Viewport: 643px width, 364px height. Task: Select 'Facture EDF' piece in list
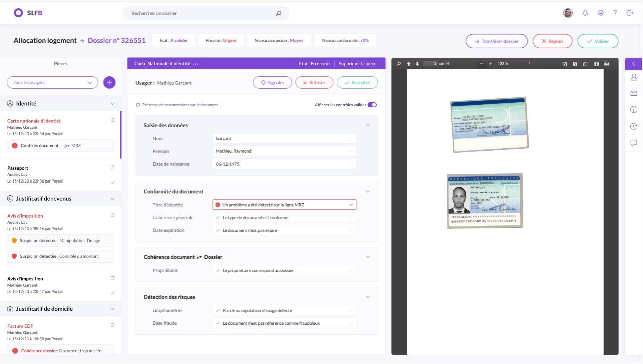(20, 326)
